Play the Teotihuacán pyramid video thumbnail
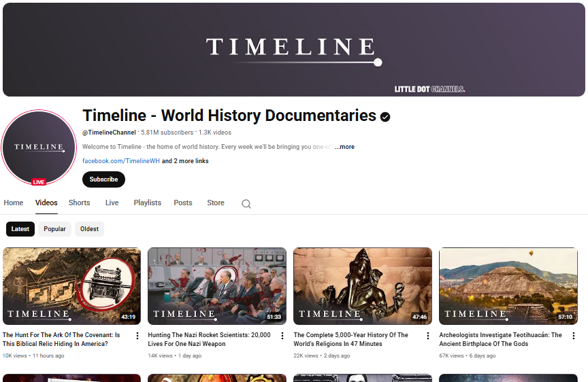 (x=508, y=286)
